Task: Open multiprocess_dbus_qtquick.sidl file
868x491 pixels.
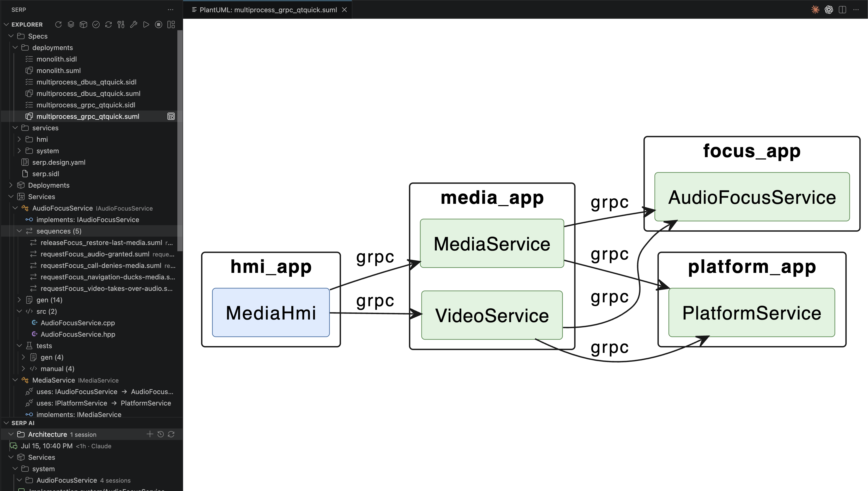Action: (x=89, y=82)
